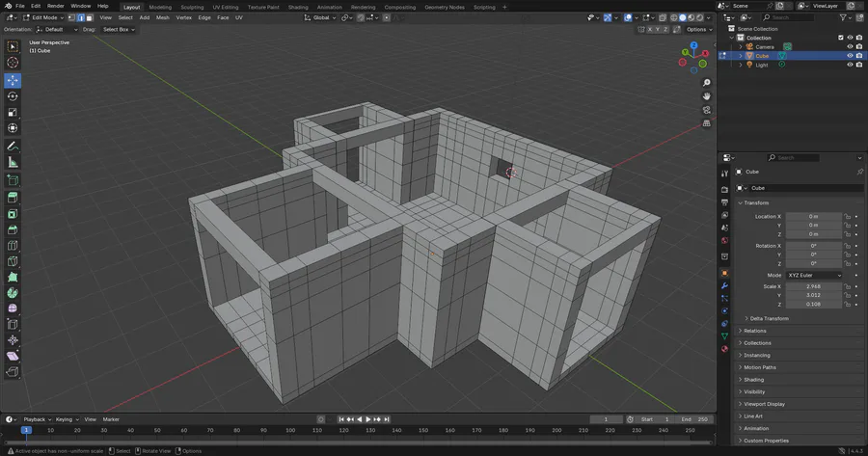Viewport: 868px width, 456px height.
Task: Select the Add Cube tool
Action: [x=13, y=180]
